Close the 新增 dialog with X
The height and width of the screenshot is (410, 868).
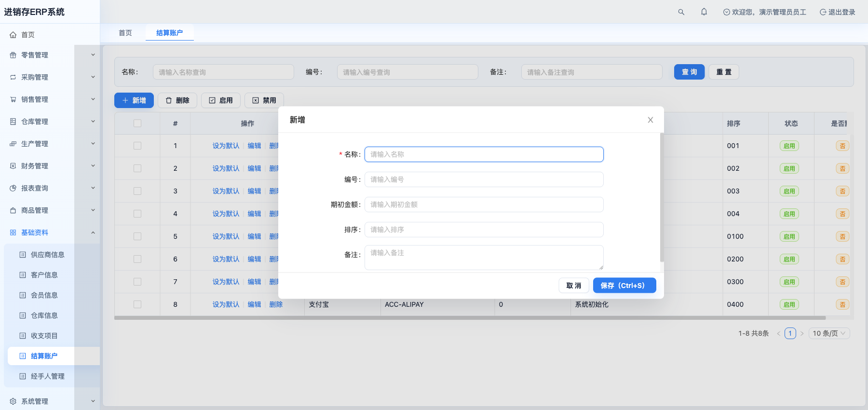651,120
